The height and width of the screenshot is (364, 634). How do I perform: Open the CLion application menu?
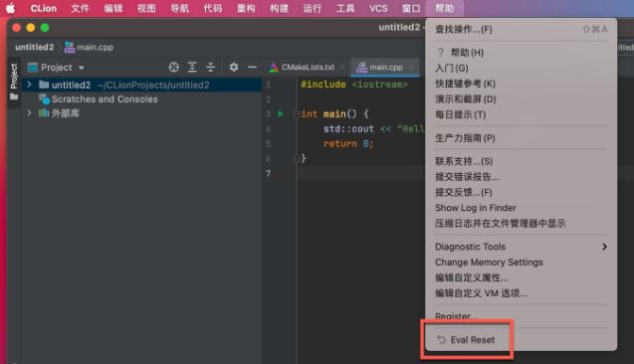point(44,9)
